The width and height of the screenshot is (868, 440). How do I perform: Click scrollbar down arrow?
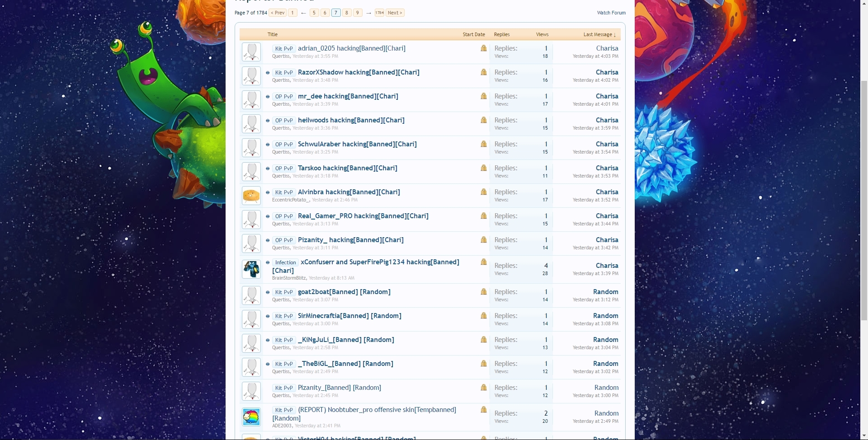[x=864, y=436]
